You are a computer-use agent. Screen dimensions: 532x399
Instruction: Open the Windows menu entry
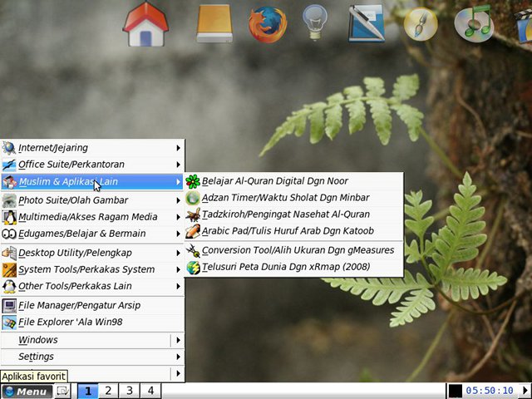[x=92, y=340]
